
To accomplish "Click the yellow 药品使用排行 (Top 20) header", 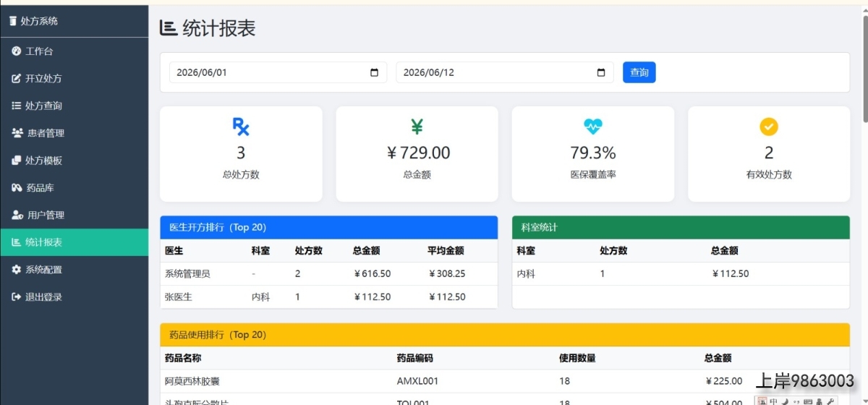I will point(505,335).
